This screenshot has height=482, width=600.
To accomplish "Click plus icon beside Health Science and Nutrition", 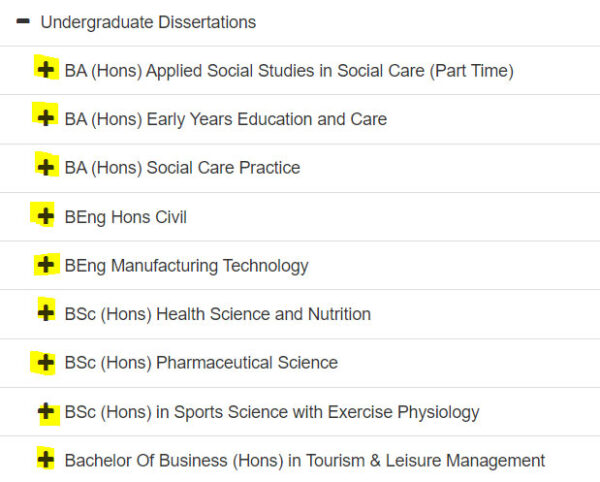I will pos(45,313).
